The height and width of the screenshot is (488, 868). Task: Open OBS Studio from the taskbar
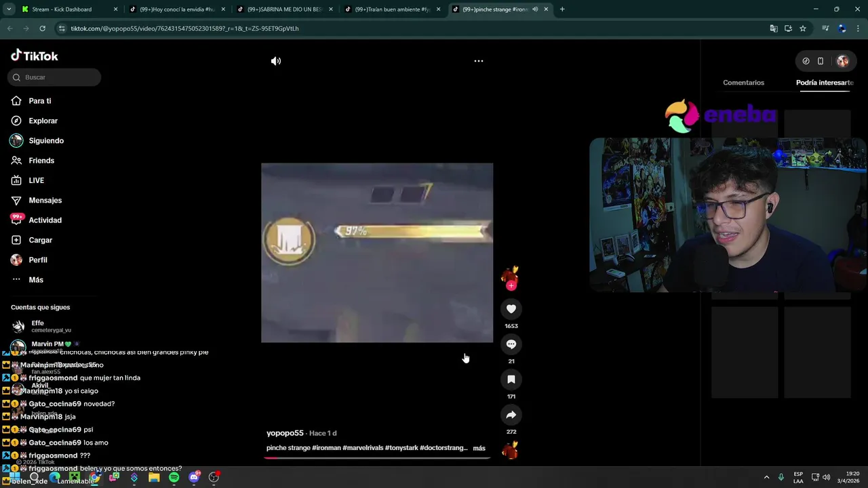pos(214,477)
